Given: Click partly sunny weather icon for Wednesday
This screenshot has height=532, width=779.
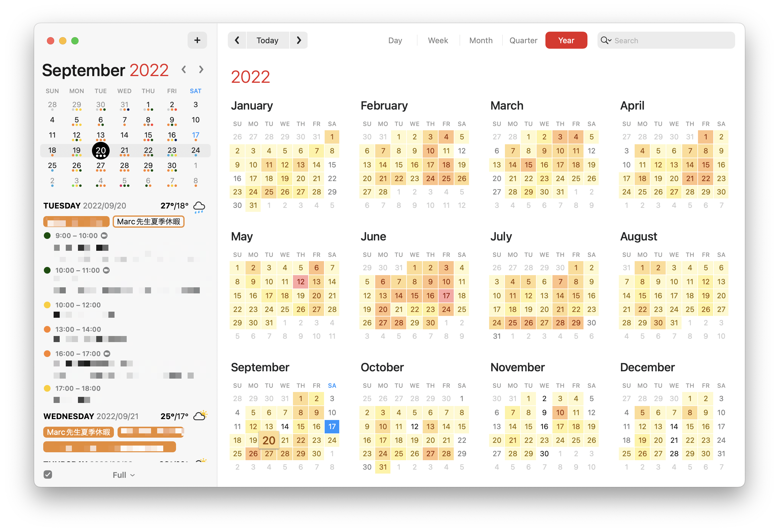Looking at the screenshot, I should [200, 415].
